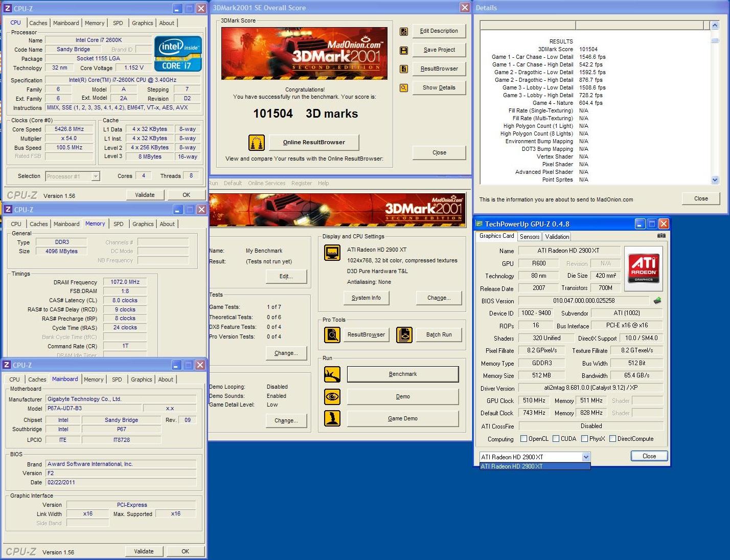Open the Caches tab in top CPU-Z
The height and width of the screenshot is (560, 730).
[x=38, y=23]
